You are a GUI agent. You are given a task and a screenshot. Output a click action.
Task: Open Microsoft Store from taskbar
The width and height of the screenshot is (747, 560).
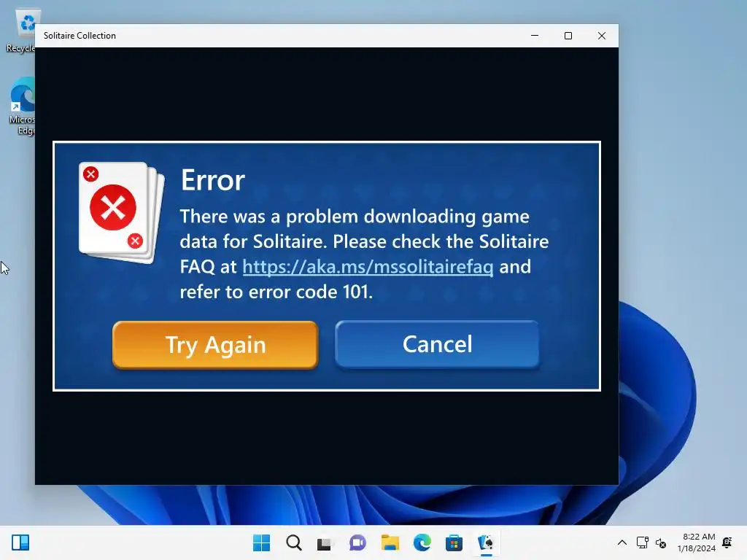pyautogui.click(x=454, y=542)
